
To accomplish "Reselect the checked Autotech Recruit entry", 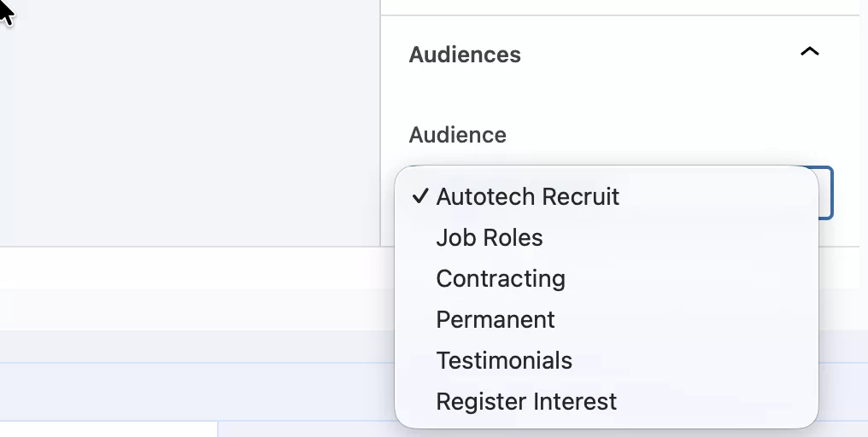I will click(527, 196).
